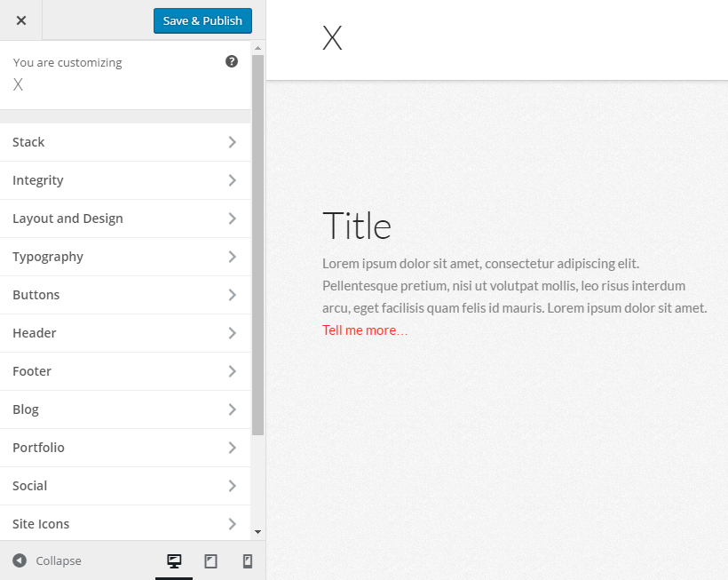Click the Save & Publish button
The width and height of the screenshot is (728, 580).
pos(202,21)
